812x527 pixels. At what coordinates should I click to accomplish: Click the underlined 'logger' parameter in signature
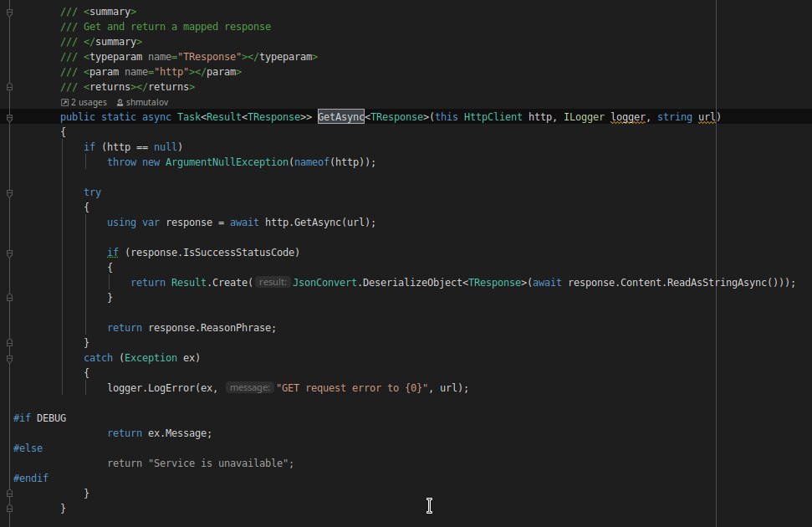tap(628, 117)
